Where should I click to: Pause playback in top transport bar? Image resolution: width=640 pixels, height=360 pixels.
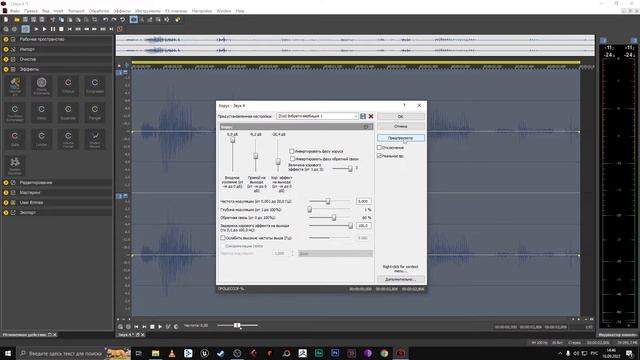coord(53,29)
